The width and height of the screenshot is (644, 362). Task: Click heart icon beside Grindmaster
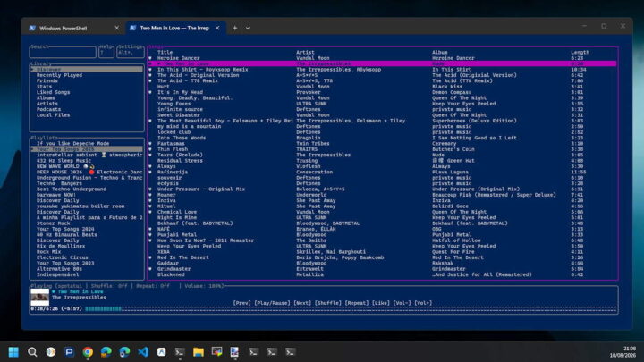[150, 269]
